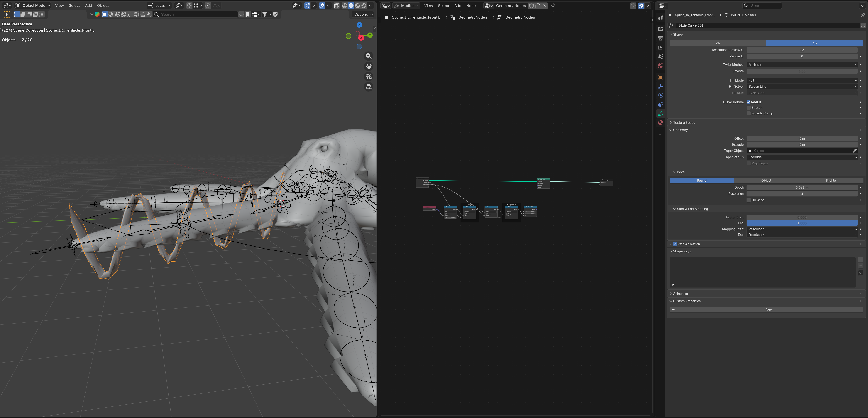
Task: Toggle proportional editing in viewport header
Action: 208,6
